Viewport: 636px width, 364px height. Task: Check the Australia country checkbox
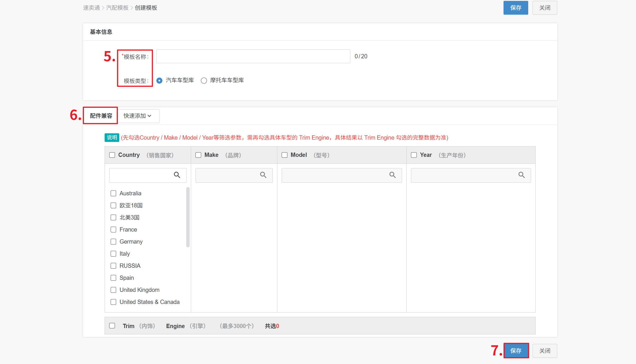[114, 193]
